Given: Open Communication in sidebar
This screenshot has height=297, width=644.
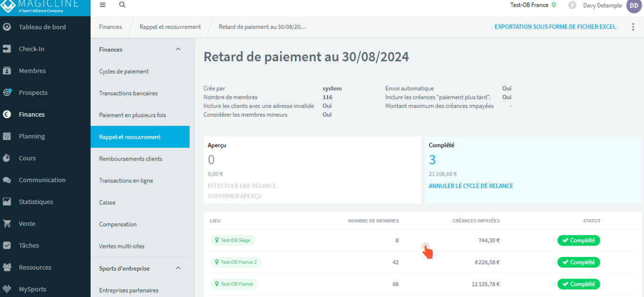Looking at the screenshot, I should [42, 180].
